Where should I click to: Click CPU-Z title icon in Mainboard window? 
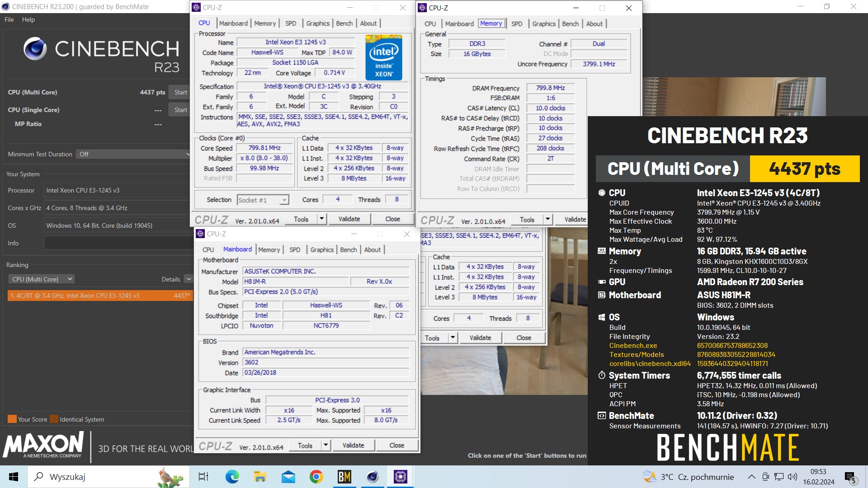(x=200, y=234)
